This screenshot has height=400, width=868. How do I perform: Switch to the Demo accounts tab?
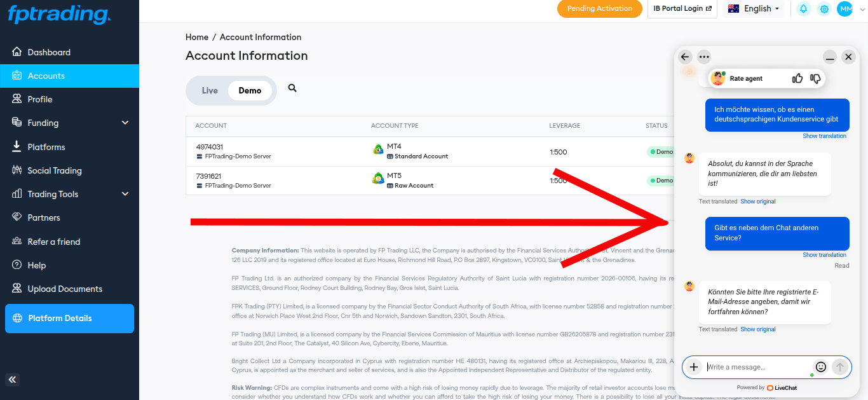coord(250,90)
